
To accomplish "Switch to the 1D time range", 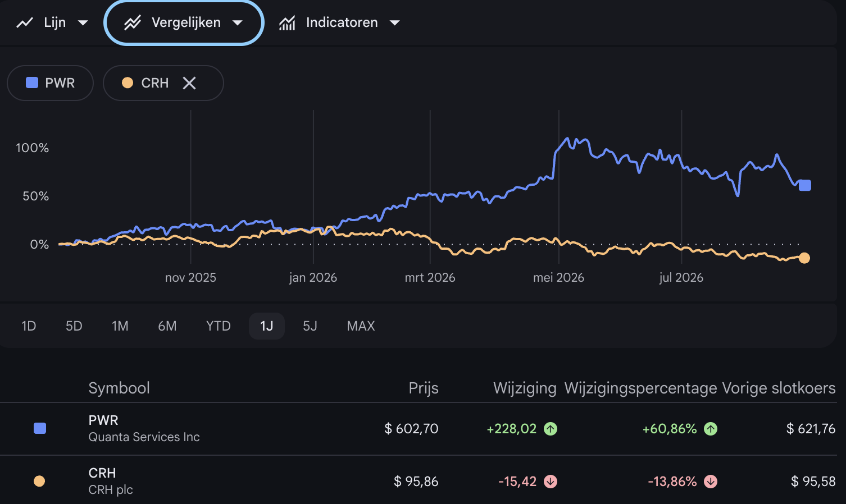I will [29, 326].
